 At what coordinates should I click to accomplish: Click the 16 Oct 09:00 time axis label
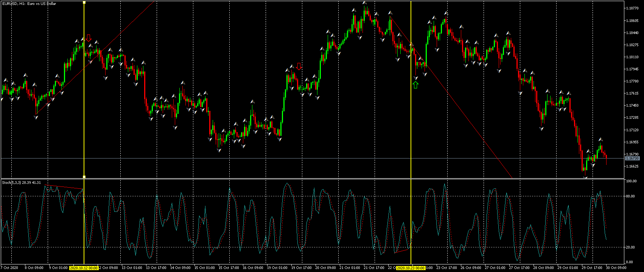click(253, 268)
